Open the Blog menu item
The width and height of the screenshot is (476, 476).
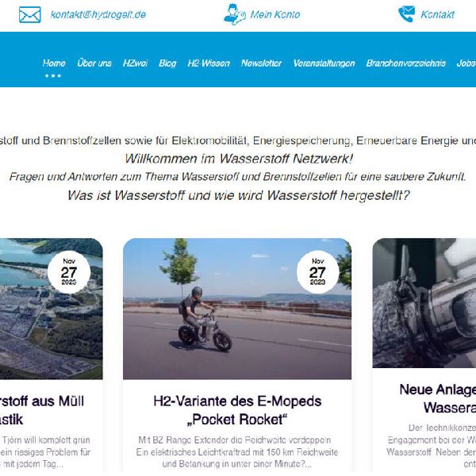167,63
